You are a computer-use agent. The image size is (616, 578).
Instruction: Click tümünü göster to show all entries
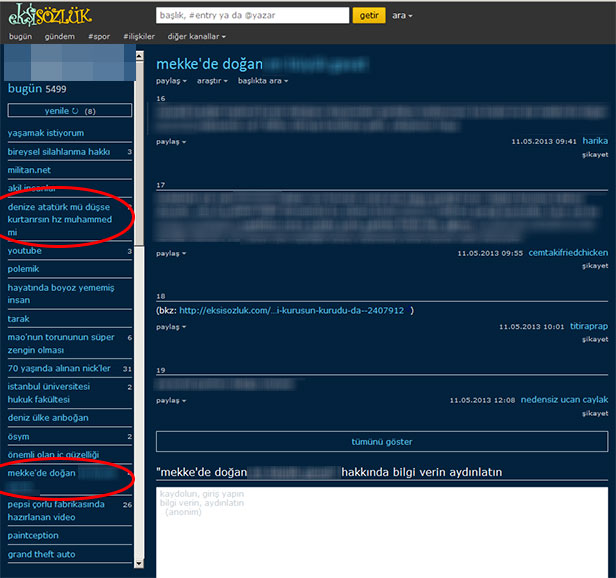(x=381, y=442)
